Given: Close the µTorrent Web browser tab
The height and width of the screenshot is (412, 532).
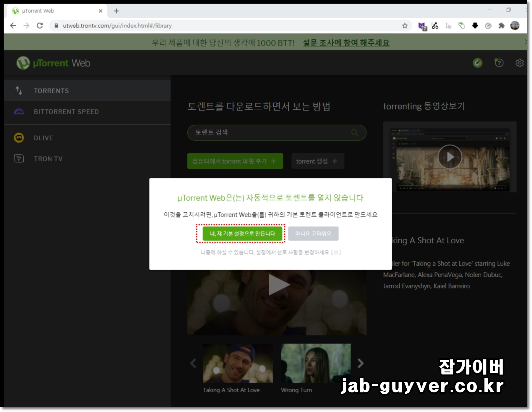Looking at the screenshot, I should pos(100,11).
